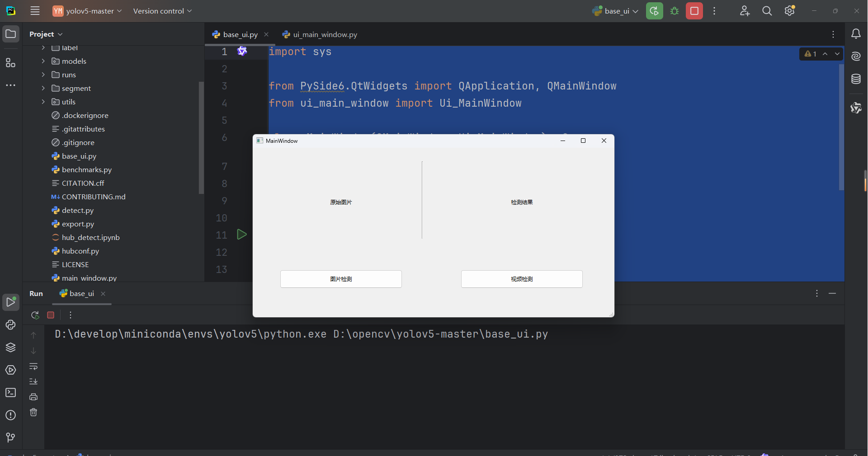
Task: Open the Database tool window
Action: [856, 78]
